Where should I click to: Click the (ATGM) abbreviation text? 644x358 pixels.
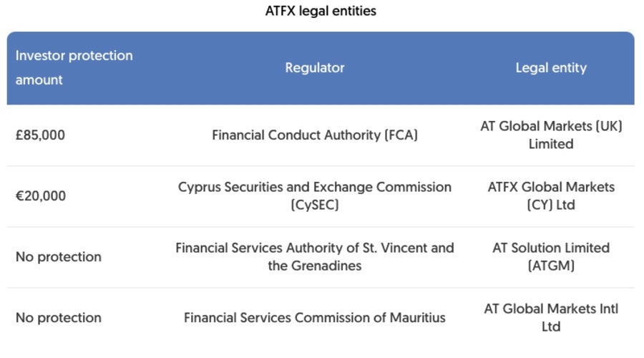pyautogui.click(x=551, y=266)
